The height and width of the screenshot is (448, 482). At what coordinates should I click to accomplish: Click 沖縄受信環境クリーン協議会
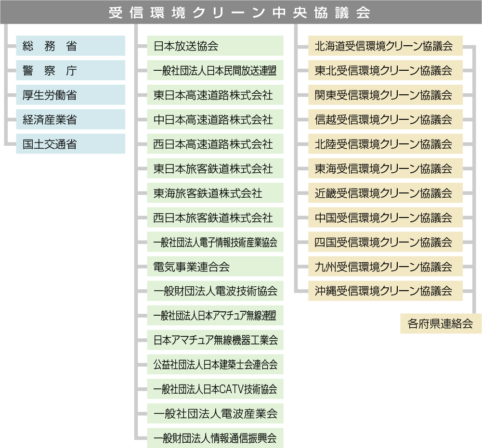386,291
